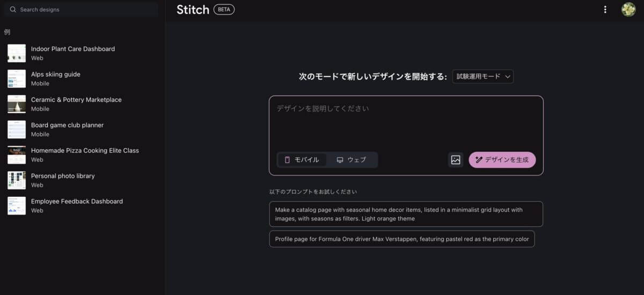Click the upload image icon
Viewport: 644px width, 295px height.
click(456, 160)
